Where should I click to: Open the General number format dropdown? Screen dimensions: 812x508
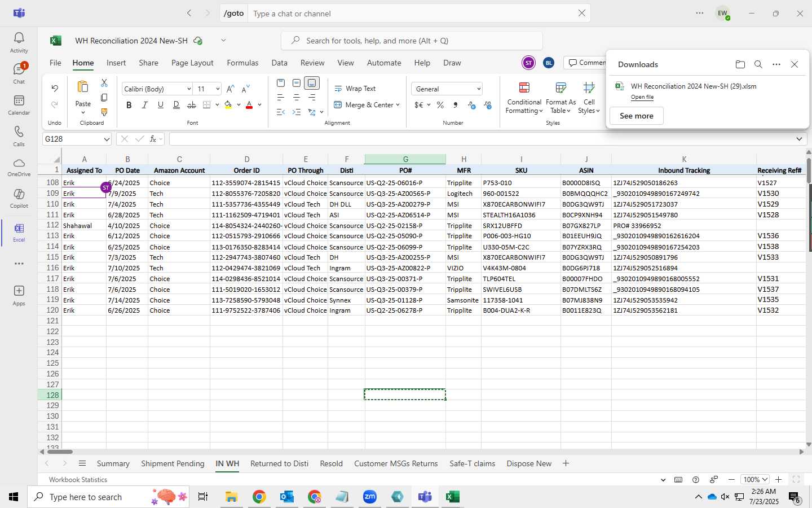point(479,89)
